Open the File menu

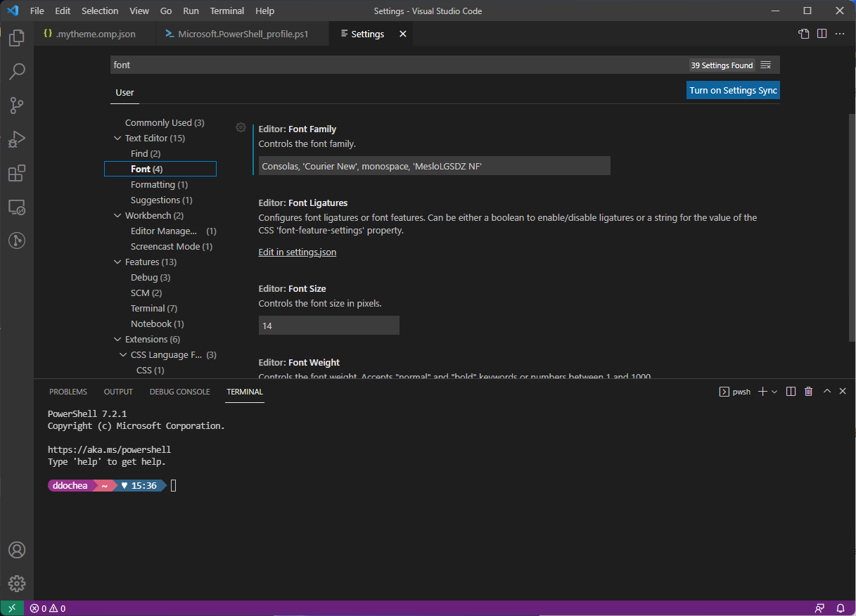pos(37,11)
